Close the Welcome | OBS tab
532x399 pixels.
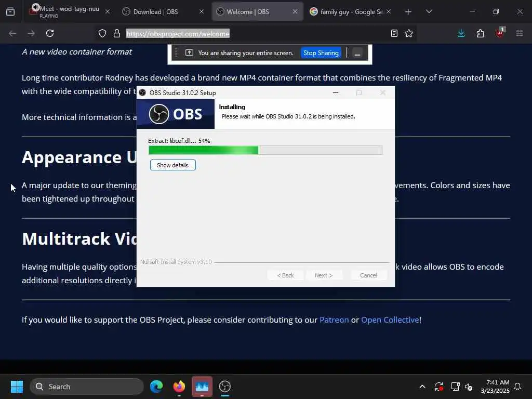[x=295, y=11]
